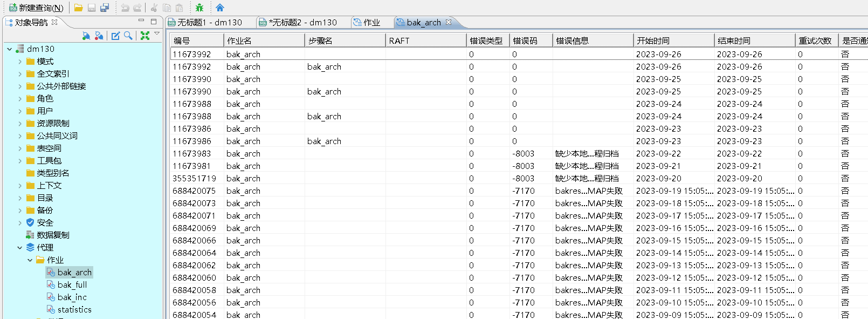
Task: Maximize the 对象导航 panel
Action: [154, 22]
